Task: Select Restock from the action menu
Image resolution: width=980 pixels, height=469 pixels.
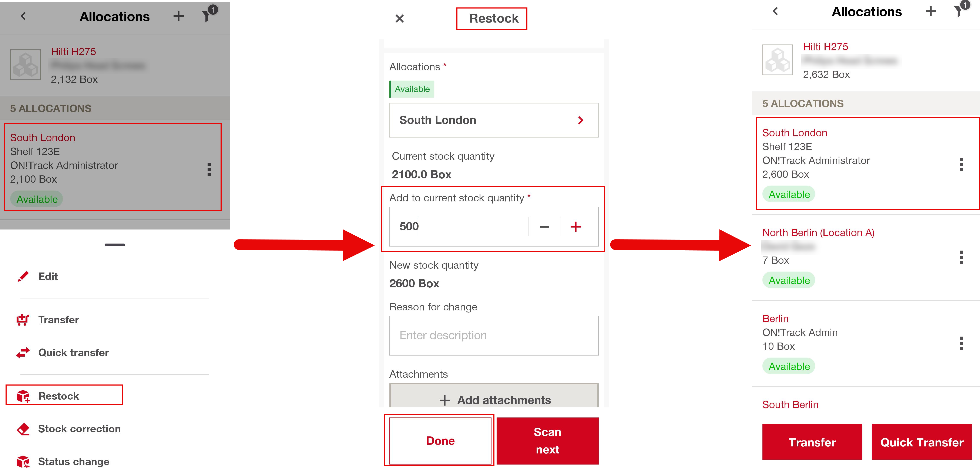Action: click(x=58, y=396)
